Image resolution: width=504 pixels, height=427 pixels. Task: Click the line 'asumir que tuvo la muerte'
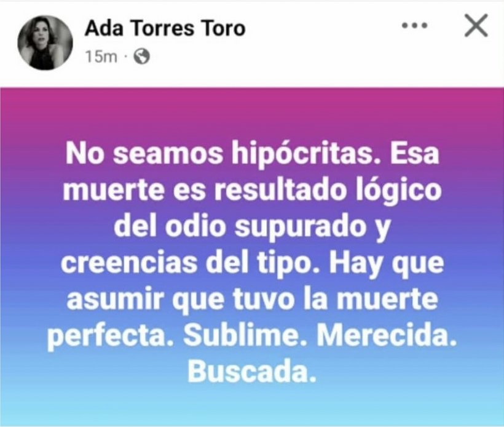pos(253,299)
